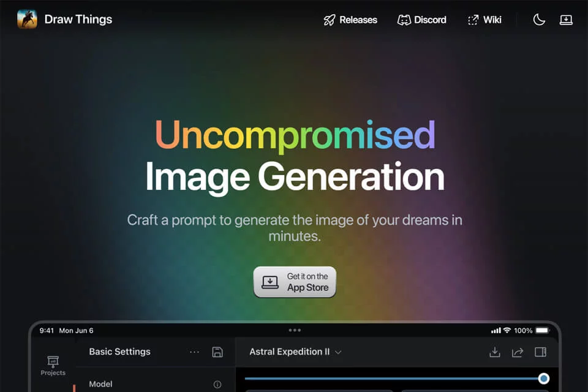Click the Wi-Fi icon in iPad status bar

pos(507,330)
